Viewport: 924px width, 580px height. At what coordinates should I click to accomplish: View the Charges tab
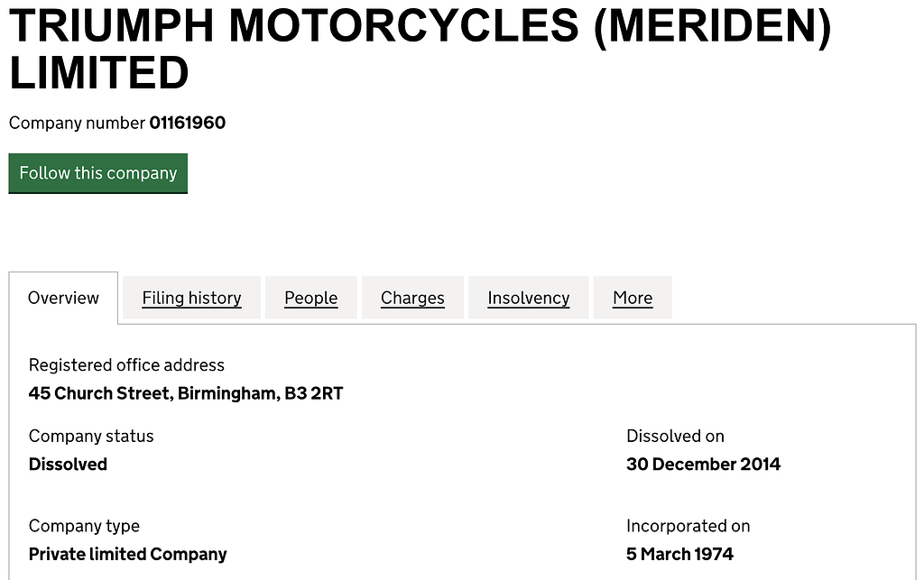[x=412, y=298]
